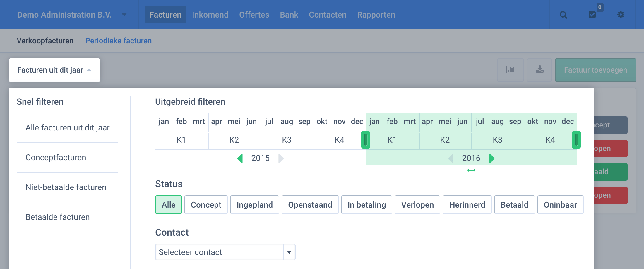Viewport: 644px width, 269px height.
Task: Switch to the Periodieke facturen tab
Action: click(118, 41)
